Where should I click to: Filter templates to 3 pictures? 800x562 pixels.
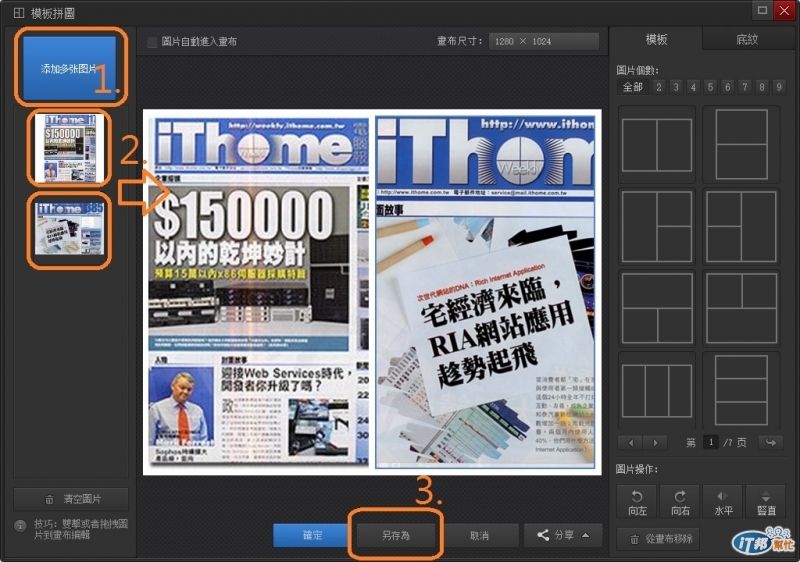(676, 87)
